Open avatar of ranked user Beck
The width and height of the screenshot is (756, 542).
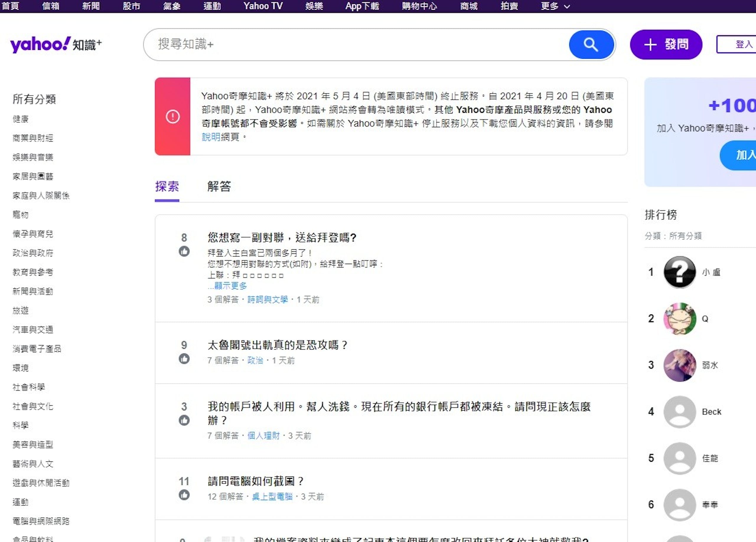(x=680, y=412)
